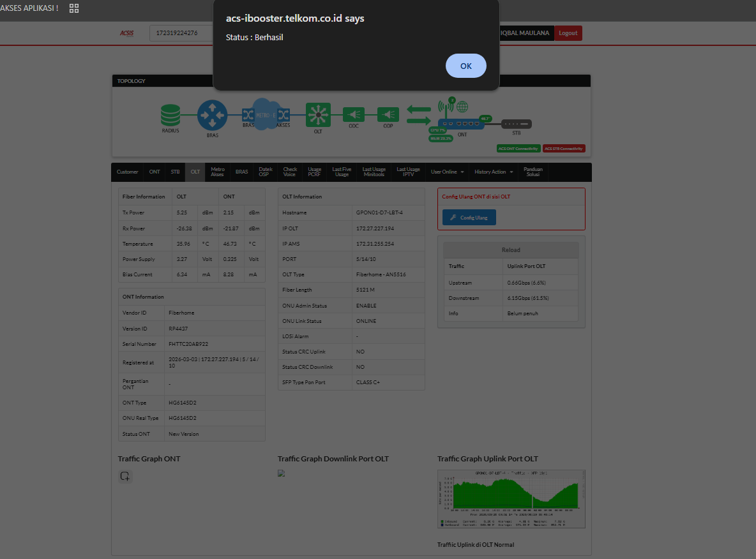Select Version ID RP4437

(x=178, y=329)
